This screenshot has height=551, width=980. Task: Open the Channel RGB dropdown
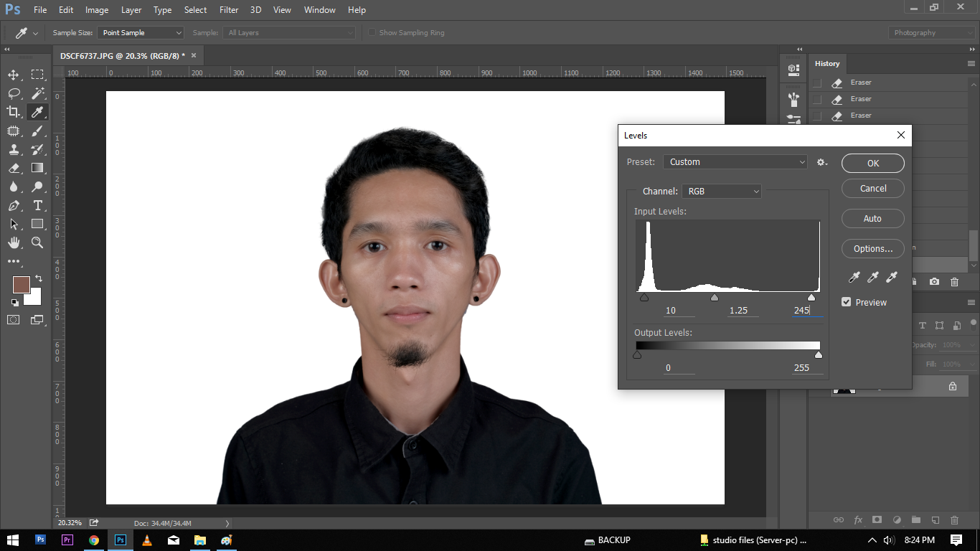click(722, 192)
